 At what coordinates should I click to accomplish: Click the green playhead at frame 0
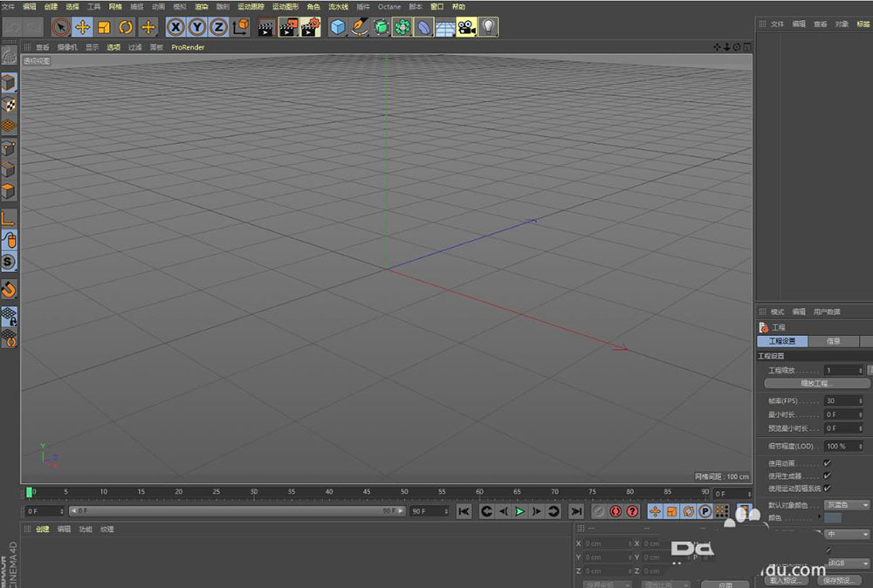pyautogui.click(x=29, y=492)
